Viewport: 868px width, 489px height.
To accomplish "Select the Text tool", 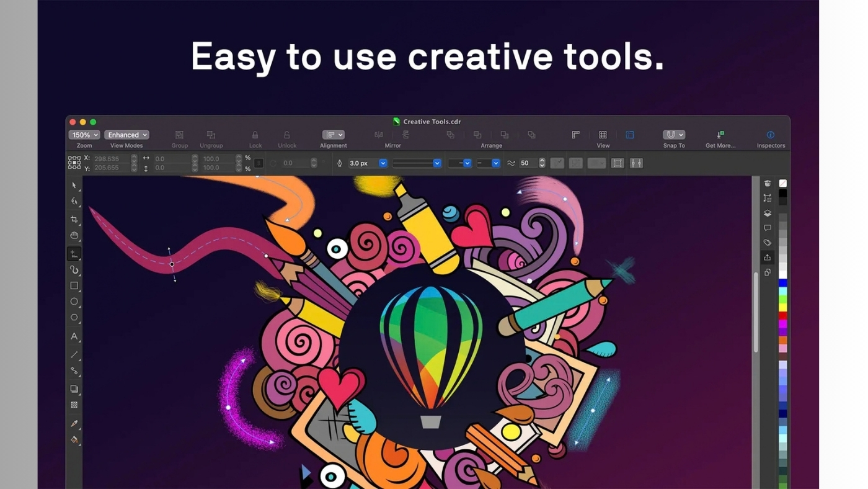I will 74,336.
